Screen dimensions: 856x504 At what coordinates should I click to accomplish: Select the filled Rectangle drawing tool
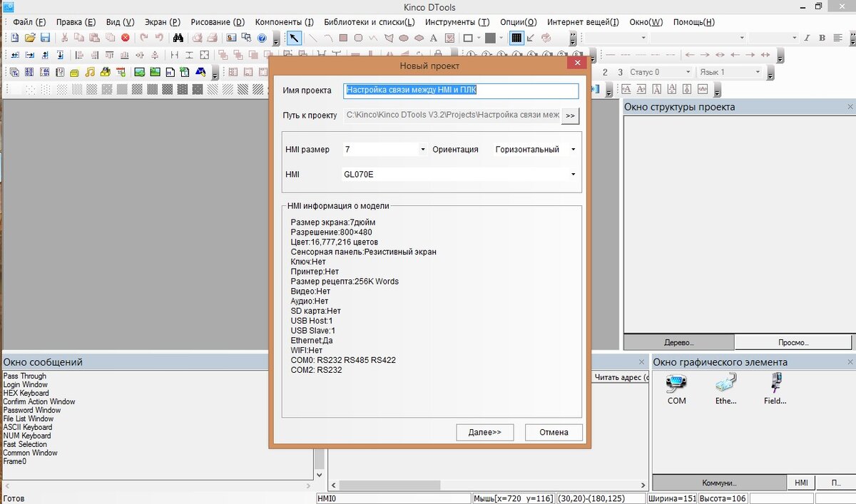[343, 38]
